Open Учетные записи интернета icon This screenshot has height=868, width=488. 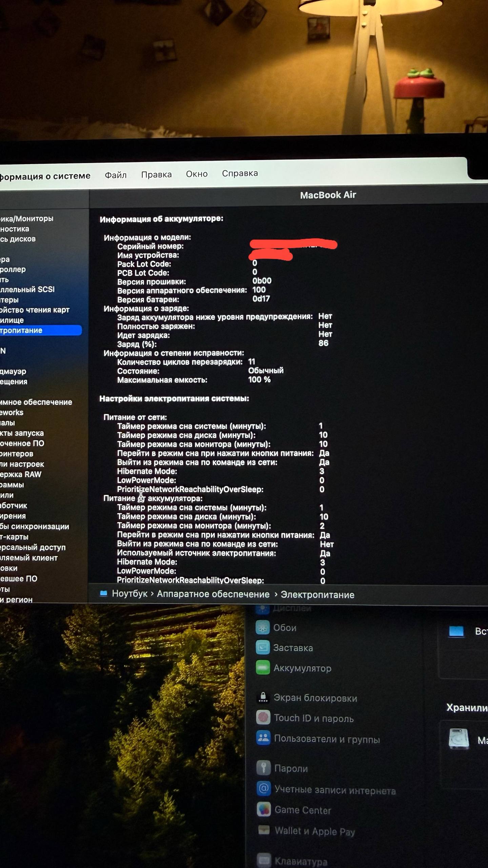pos(264,788)
